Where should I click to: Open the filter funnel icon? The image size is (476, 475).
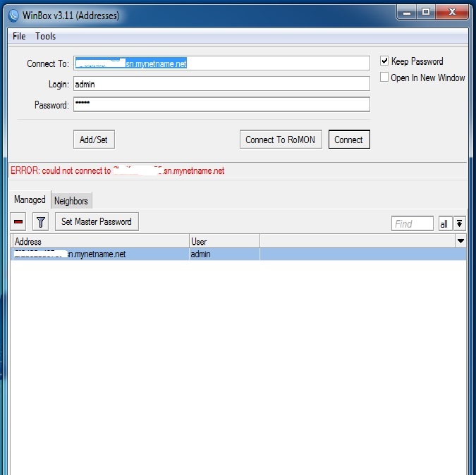point(40,222)
